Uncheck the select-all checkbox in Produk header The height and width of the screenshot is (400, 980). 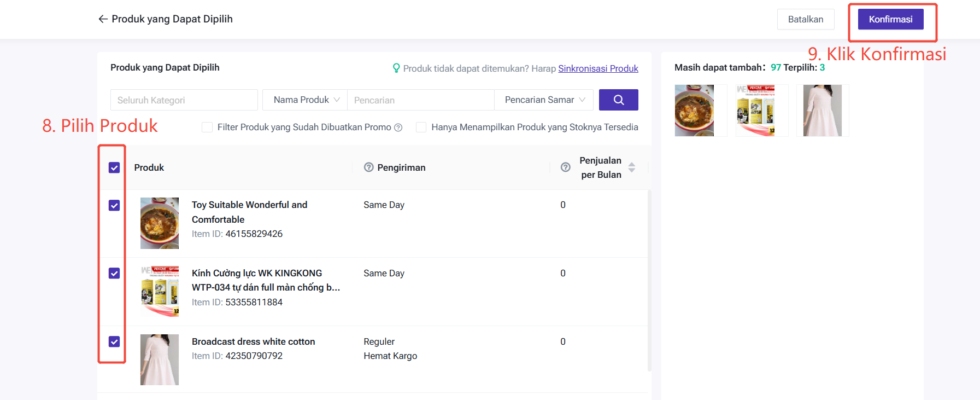[x=114, y=167]
